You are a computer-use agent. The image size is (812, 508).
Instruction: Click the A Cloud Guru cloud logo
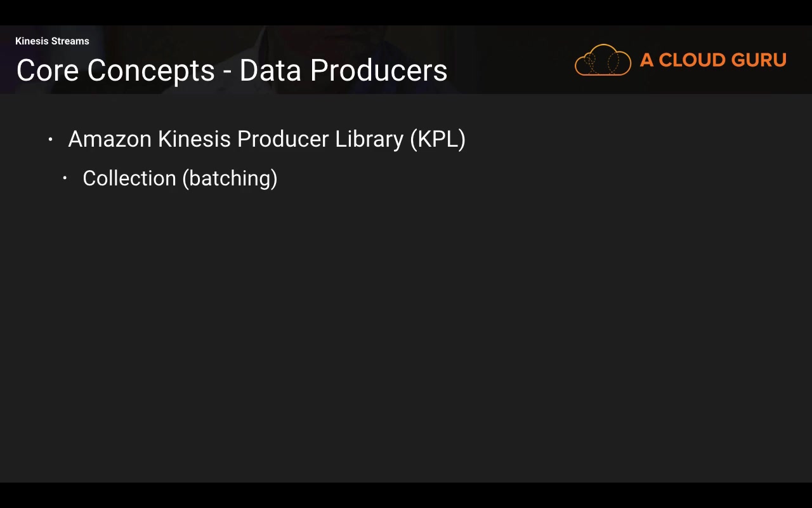point(603,60)
